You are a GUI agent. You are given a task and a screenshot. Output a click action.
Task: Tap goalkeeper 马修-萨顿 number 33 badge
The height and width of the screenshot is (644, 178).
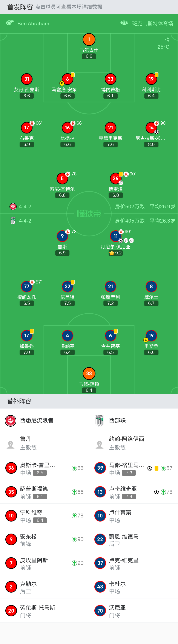89,373
